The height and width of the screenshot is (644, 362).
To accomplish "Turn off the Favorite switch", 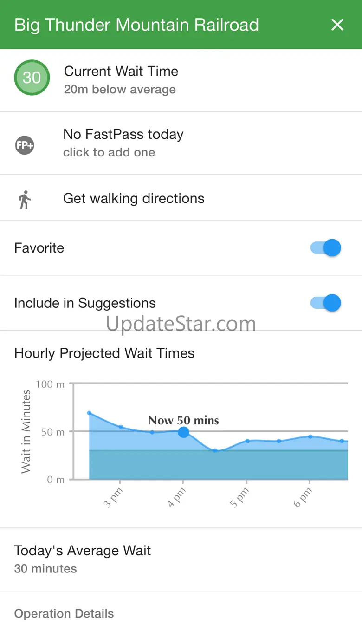I will point(326,247).
